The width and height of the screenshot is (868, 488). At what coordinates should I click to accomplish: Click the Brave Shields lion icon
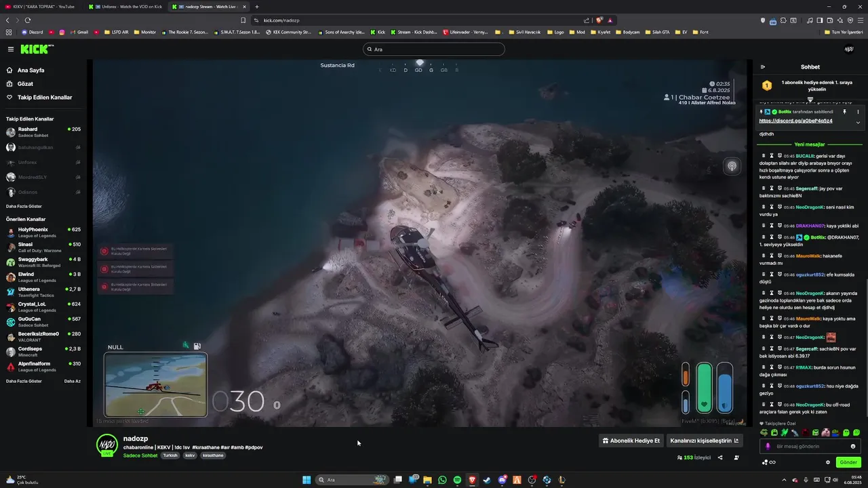pyautogui.click(x=599, y=20)
